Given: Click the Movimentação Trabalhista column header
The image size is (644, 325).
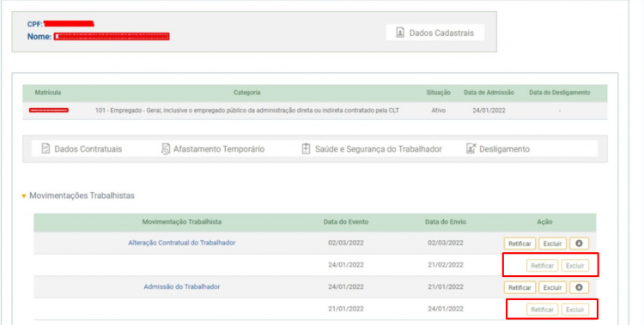Looking at the screenshot, I should (182, 221).
